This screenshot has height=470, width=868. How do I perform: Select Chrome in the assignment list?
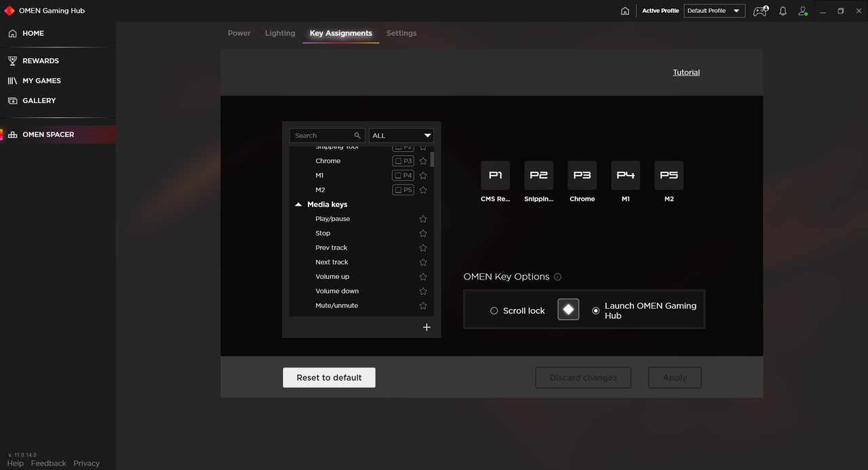[x=328, y=161]
